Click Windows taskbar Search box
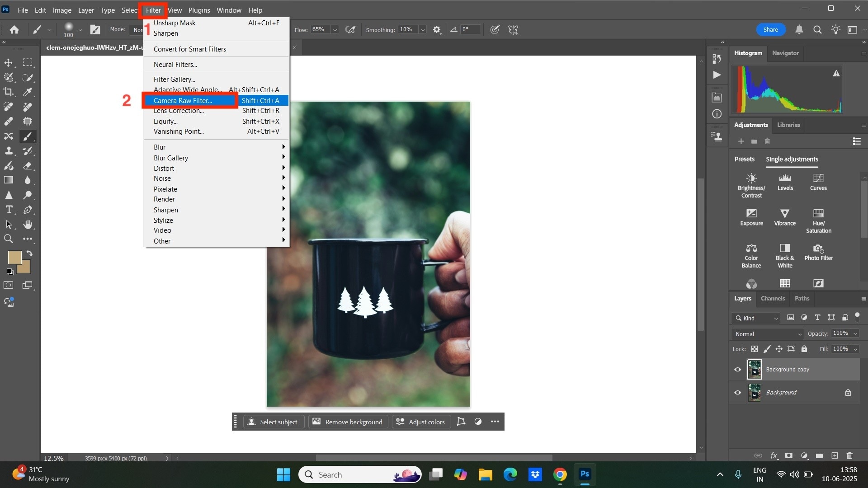Image resolution: width=868 pixels, height=488 pixels. pyautogui.click(x=360, y=474)
